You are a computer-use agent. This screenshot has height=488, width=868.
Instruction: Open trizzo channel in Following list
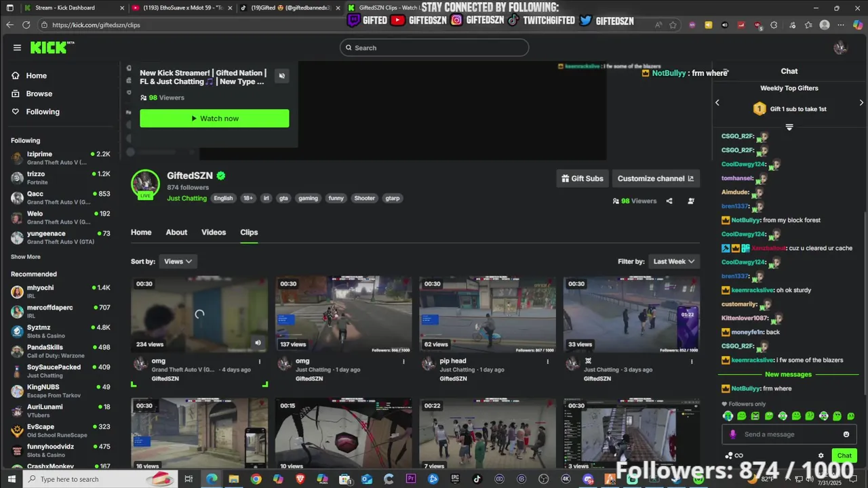(x=60, y=178)
